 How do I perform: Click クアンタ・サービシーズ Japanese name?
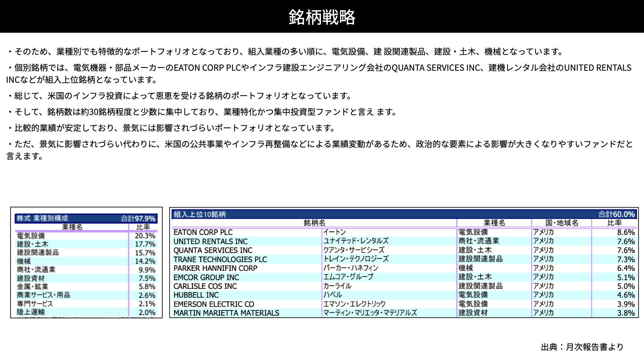[x=354, y=250]
